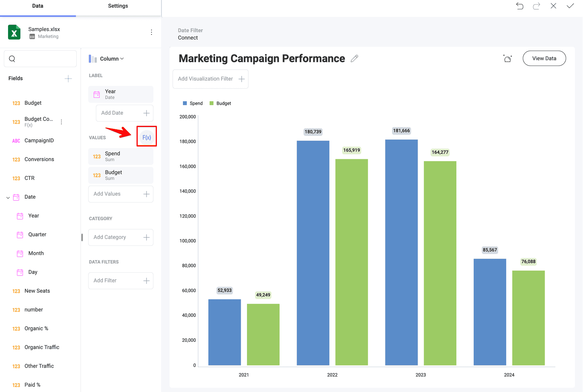The width and height of the screenshot is (583, 392).
Task: Click the plus icon in Add Category
Action: coord(147,237)
